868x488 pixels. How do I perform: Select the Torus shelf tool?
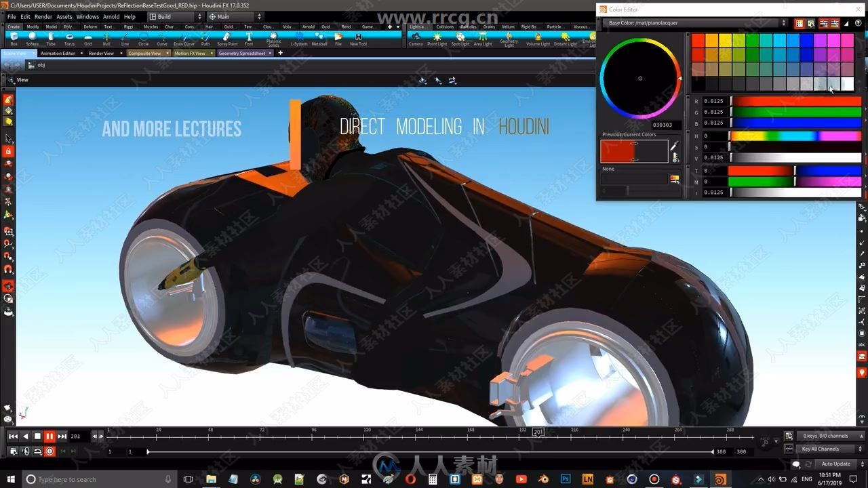69,39
